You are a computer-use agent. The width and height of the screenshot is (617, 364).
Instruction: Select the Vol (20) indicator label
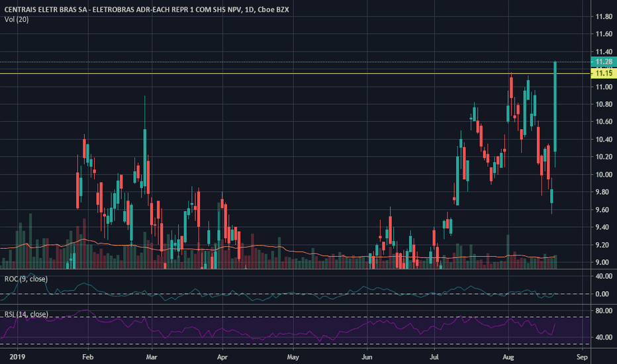[17, 19]
